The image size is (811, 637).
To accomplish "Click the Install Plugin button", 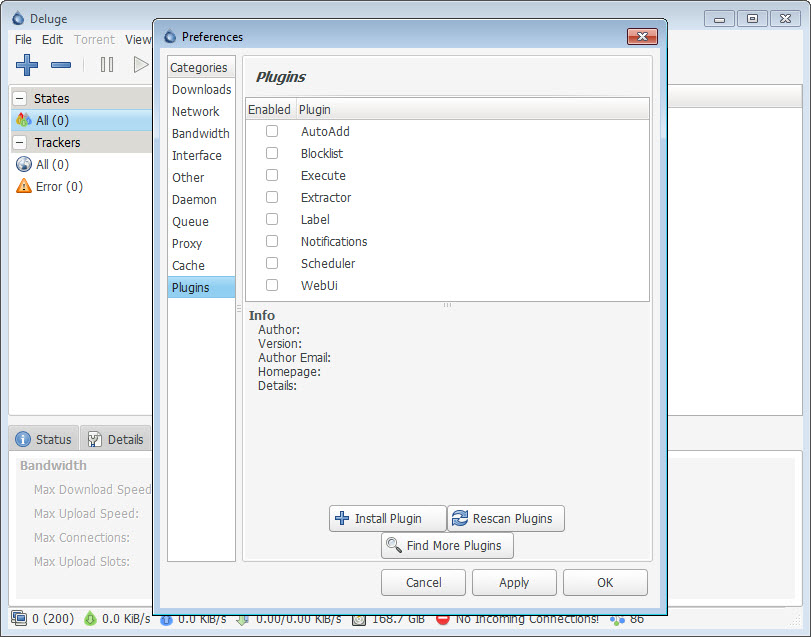I will click(387, 519).
